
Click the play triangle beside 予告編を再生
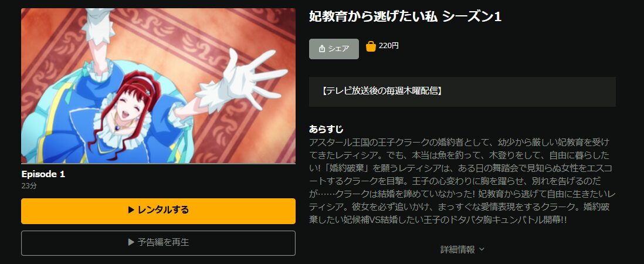coord(131,243)
